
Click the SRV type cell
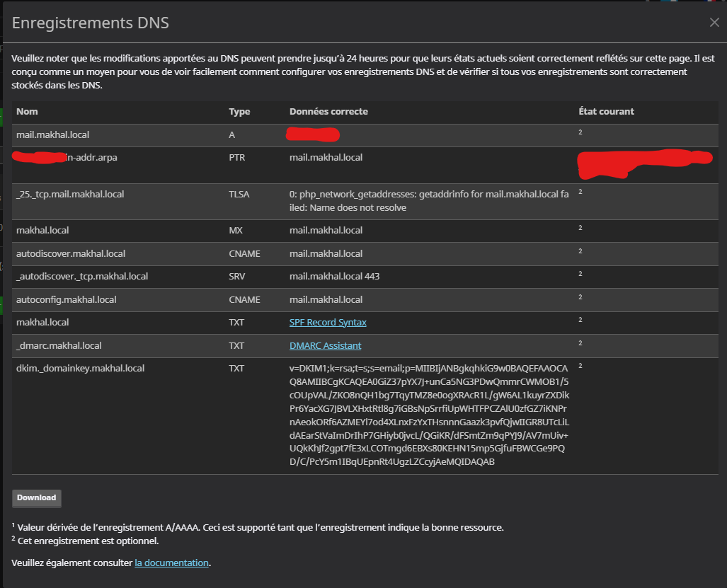coord(237,276)
